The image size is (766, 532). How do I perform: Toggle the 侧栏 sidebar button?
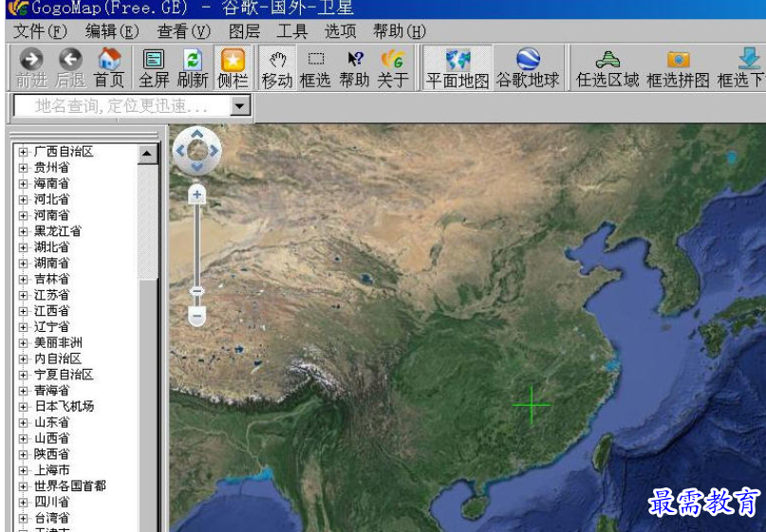233,67
